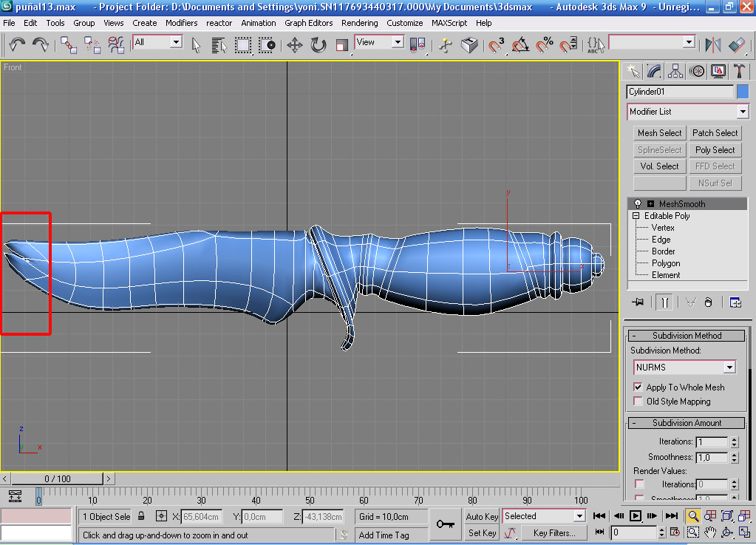Open the Modifiers menu

181,23
